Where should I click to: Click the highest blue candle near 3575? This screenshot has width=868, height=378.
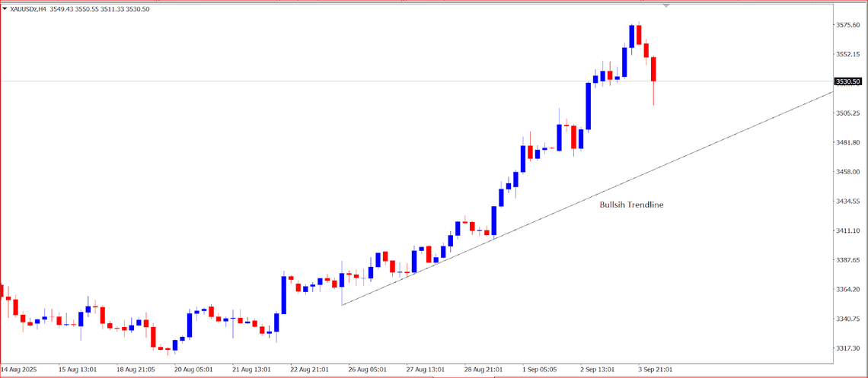[x=632, y=37]
